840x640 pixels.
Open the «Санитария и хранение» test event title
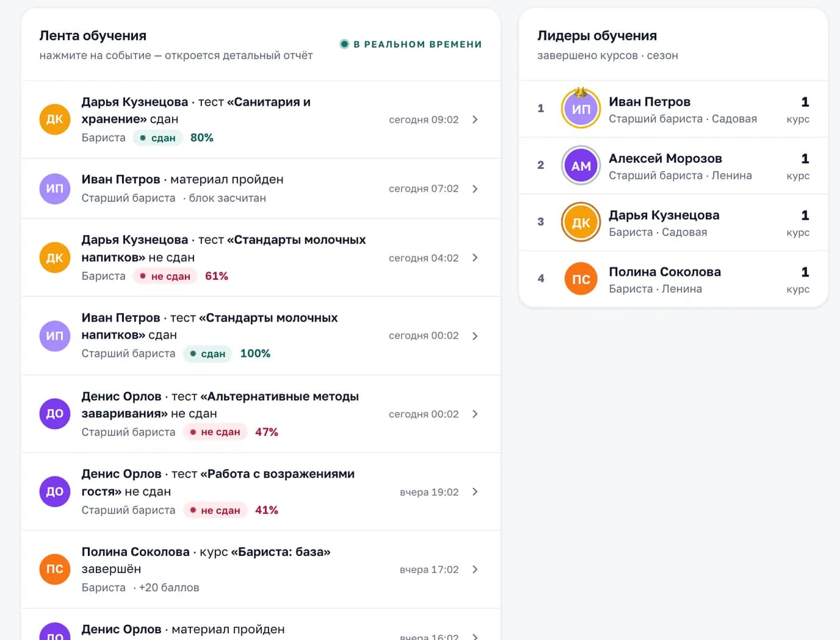196,110
